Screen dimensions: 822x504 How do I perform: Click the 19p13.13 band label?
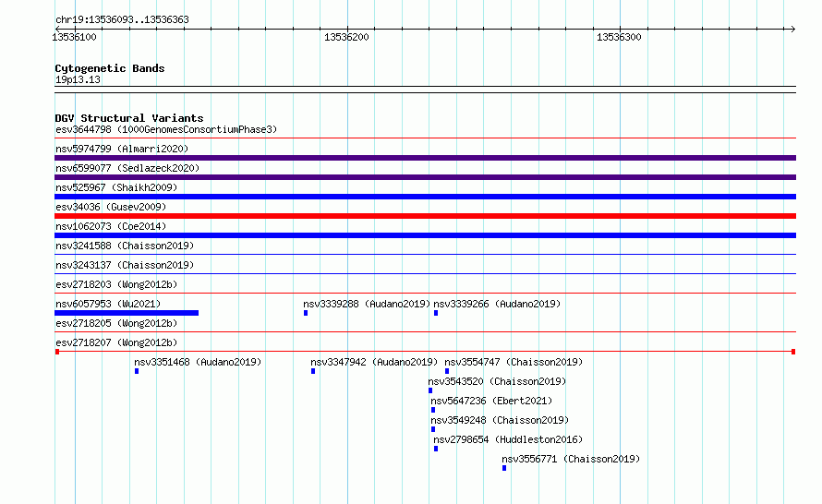(78, 79)
